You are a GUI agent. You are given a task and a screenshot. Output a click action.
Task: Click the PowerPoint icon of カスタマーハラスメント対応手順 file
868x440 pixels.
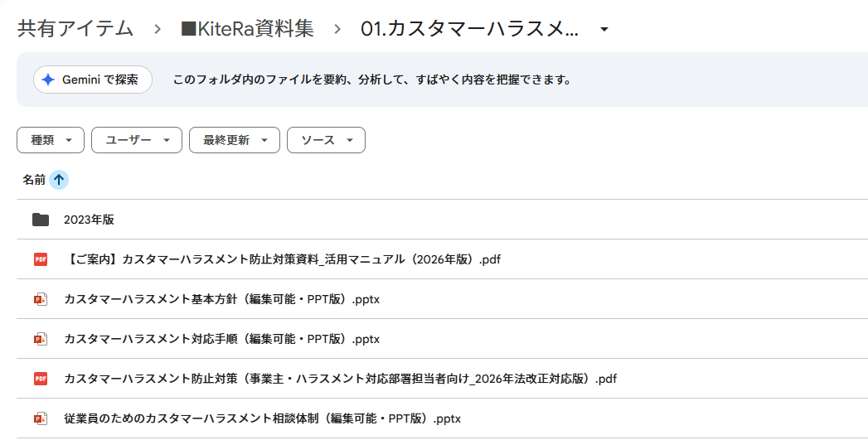[41, 339]
